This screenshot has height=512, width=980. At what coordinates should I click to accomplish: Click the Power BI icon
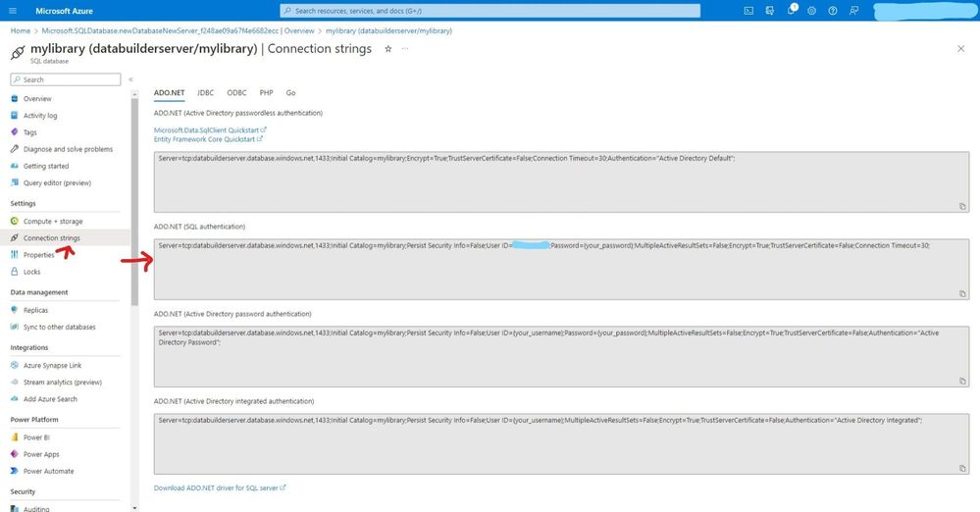click(x=15, y=437)
